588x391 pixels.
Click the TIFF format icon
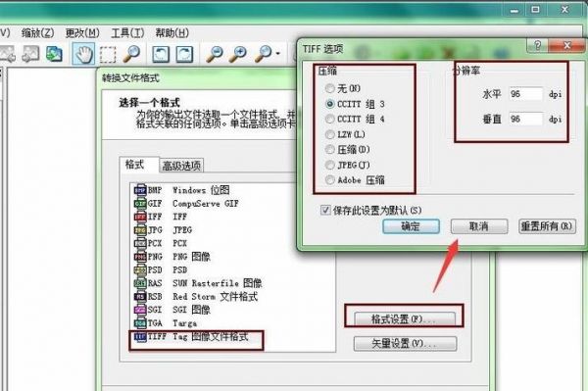pos(140,337)
